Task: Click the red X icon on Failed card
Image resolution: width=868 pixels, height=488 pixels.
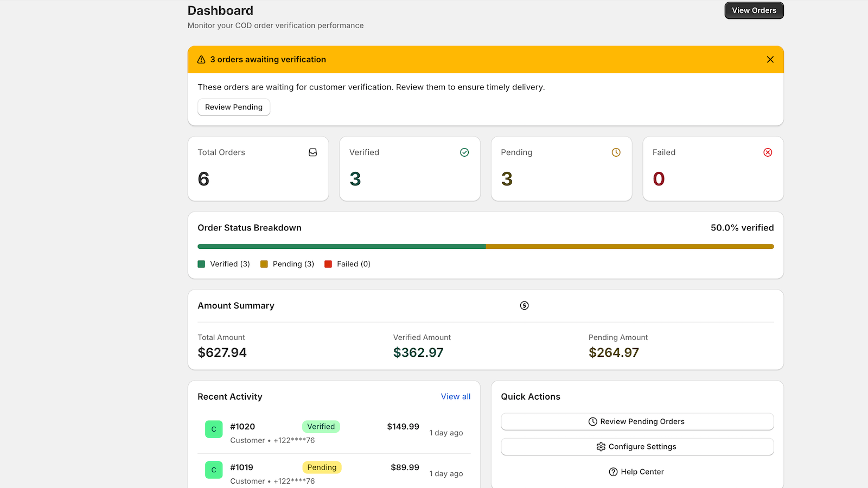Action: 768,152
